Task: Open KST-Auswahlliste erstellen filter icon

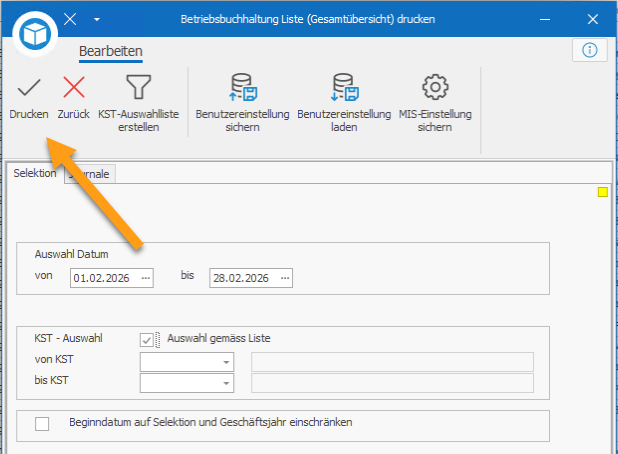Action: 138,89
